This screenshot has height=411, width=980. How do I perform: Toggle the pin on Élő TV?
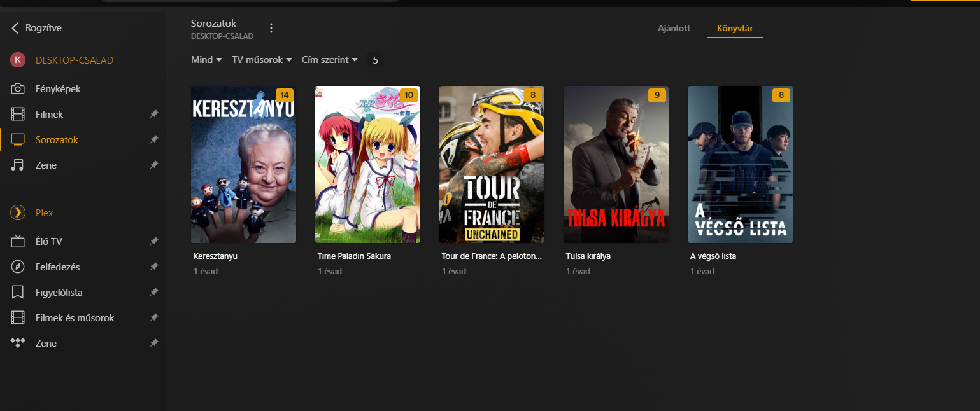tap(153, 242)
